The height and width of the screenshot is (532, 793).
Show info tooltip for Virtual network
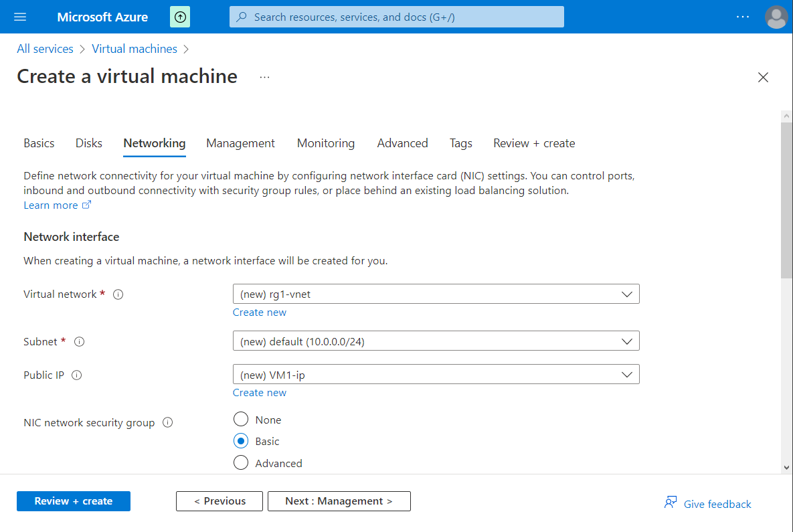118,294
